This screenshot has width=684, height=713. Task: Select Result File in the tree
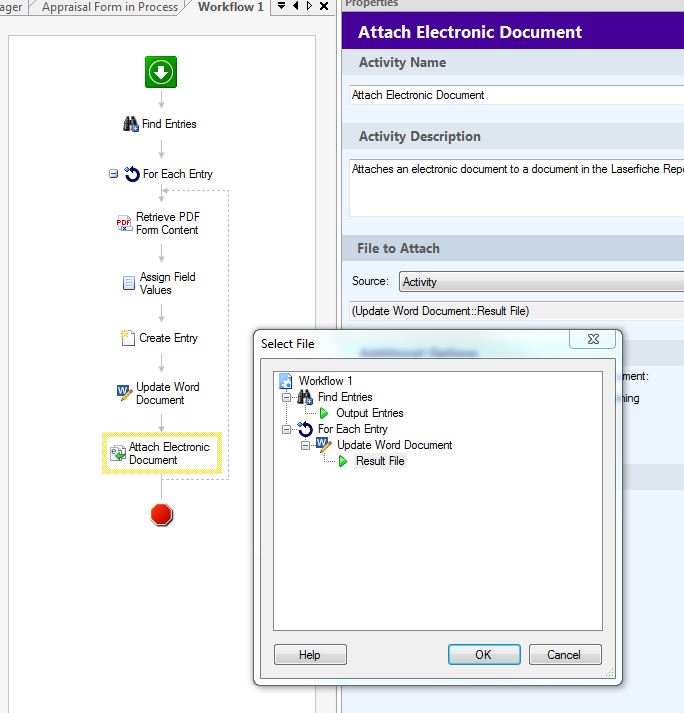(380, 461)
